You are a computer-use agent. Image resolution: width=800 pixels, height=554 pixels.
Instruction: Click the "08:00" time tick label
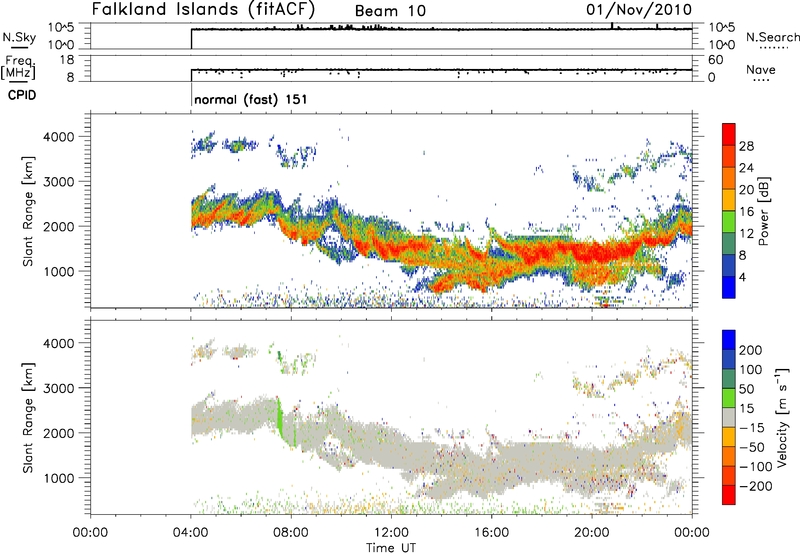pos(291,533)
